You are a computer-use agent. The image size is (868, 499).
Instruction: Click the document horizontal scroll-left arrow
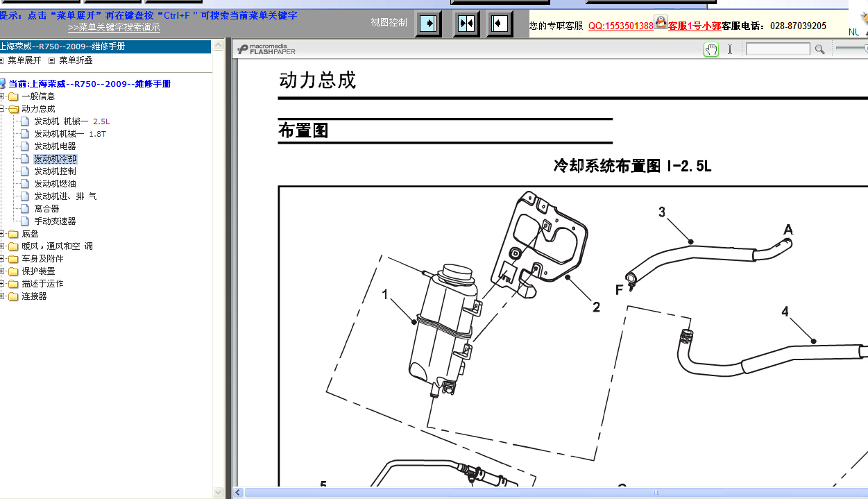[238, 493]
